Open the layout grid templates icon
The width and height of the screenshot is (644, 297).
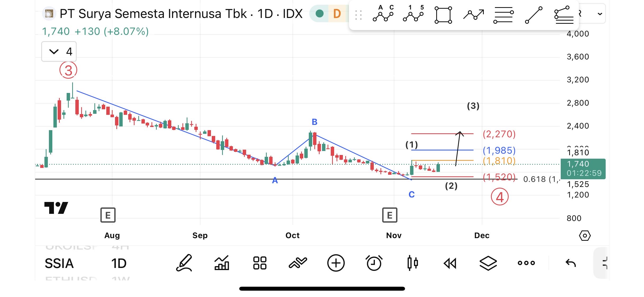(260, 263)
